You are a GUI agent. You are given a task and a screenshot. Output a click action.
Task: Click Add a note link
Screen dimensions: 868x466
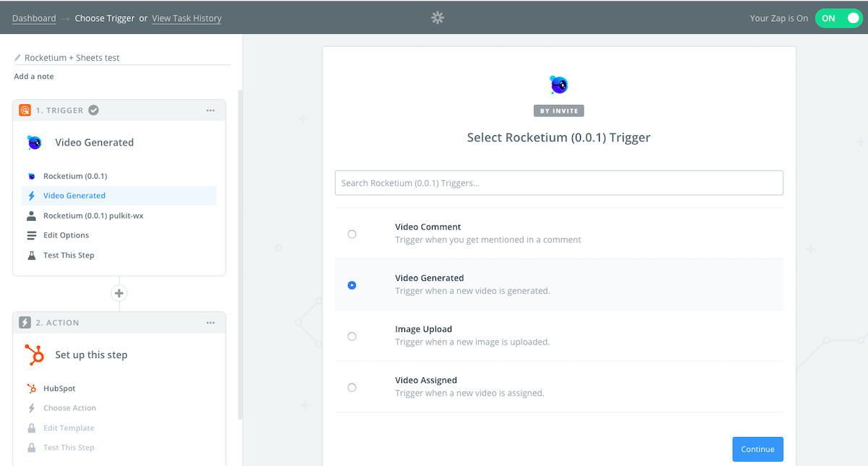point(33,76)
